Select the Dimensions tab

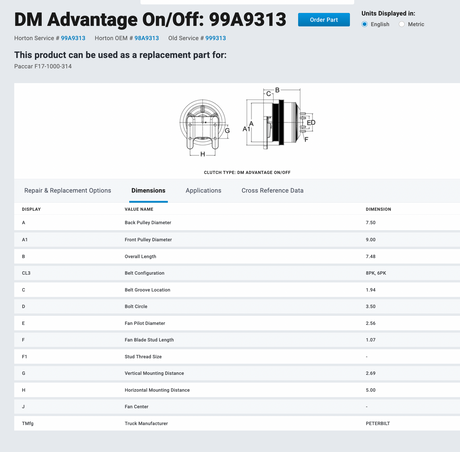coord(148,190)
